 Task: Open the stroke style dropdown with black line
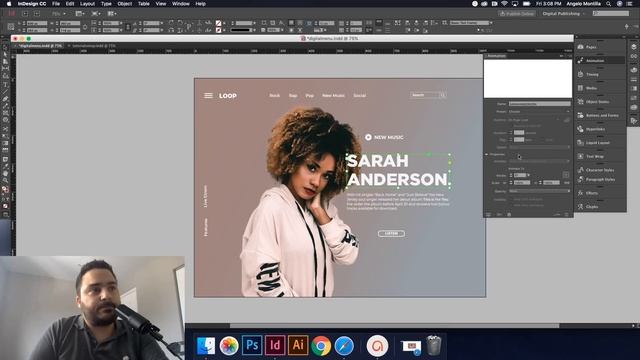click(x=242, y=30)
